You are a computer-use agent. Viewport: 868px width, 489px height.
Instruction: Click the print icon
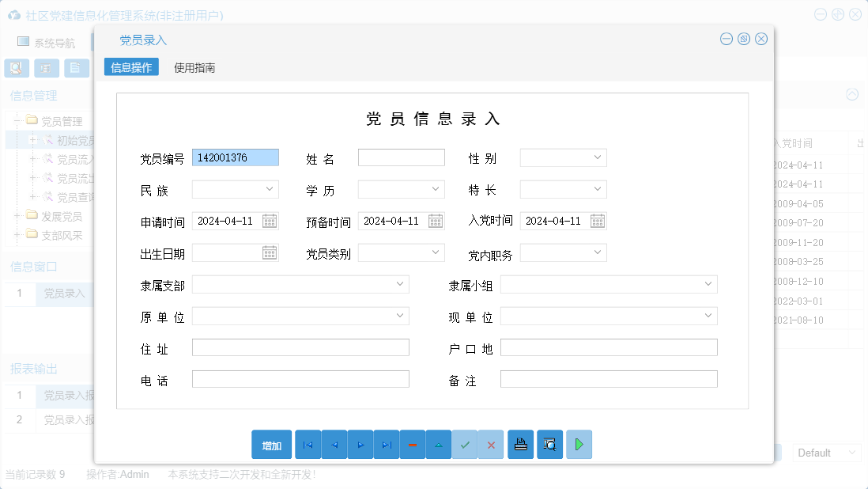[520, 445]
